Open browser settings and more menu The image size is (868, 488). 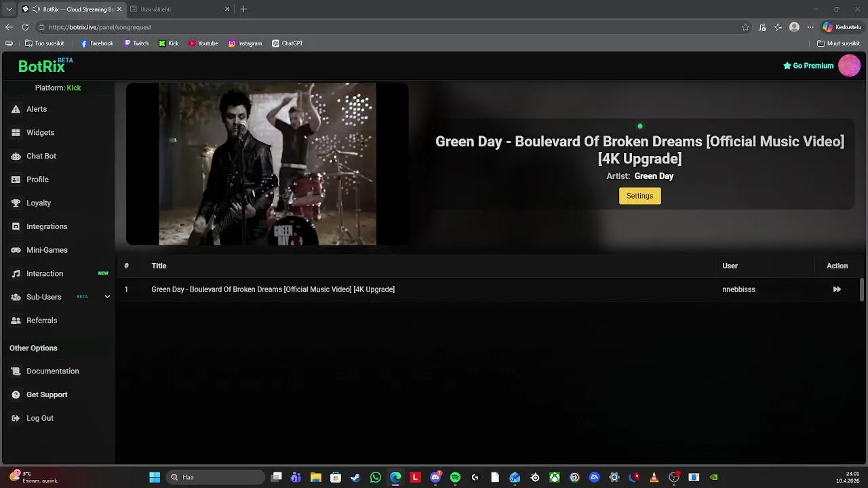[x=810, y=27]
